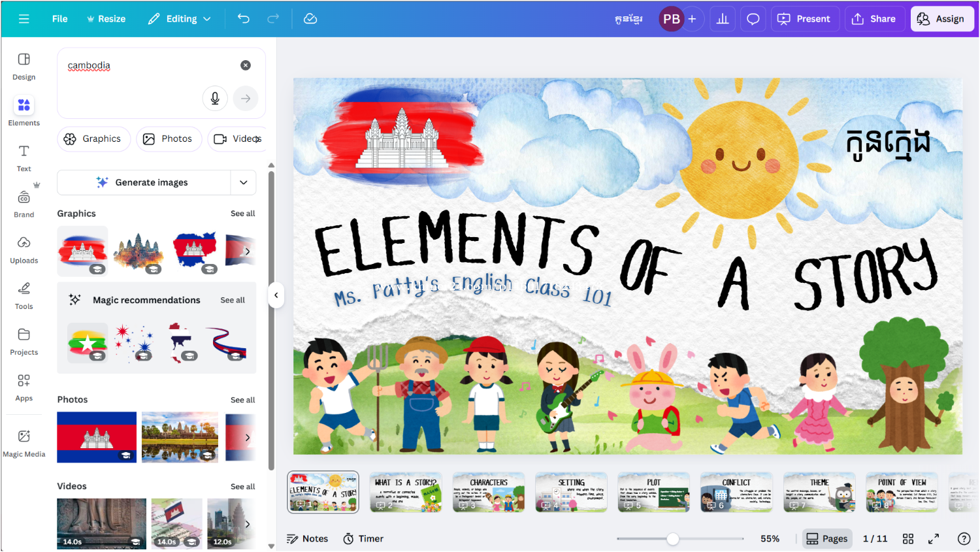980x552 pixels.
Task: Start voice search with microphone icon
Action: click(215, 99)
